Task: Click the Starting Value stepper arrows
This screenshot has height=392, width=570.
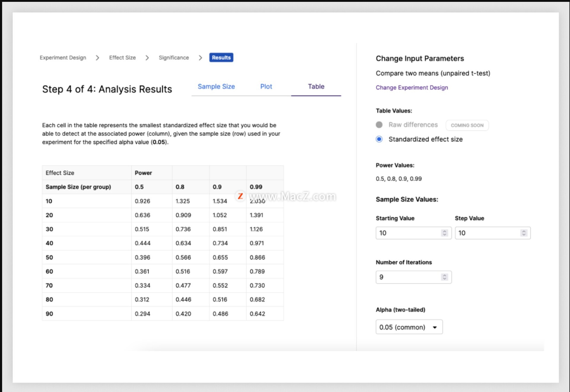Action: [444, 233]
